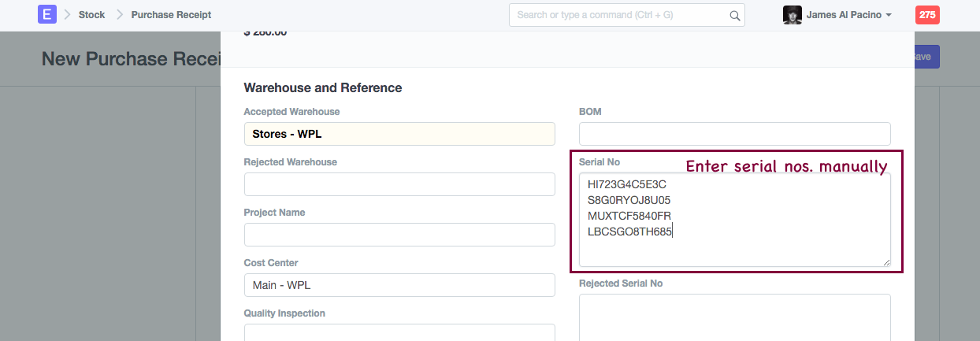Click the search magnifier icon
Screen dimensions: 980x341
pyautogui.click(x=734, y=15)
